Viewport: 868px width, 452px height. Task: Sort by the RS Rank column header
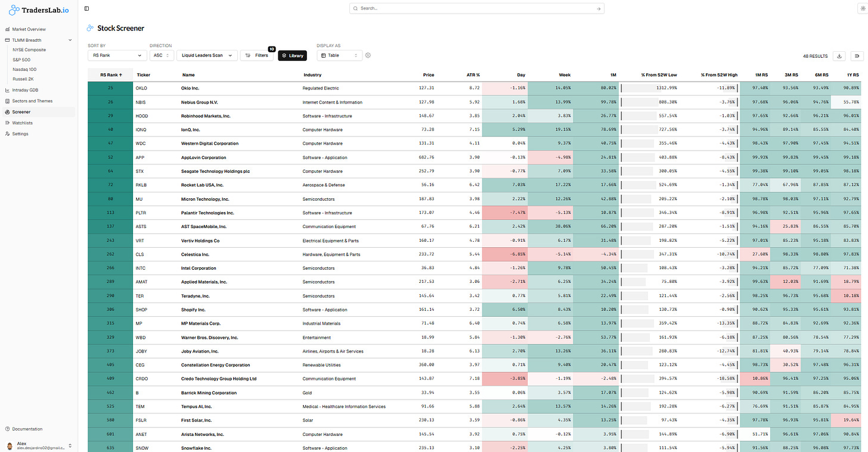point(110,75)
